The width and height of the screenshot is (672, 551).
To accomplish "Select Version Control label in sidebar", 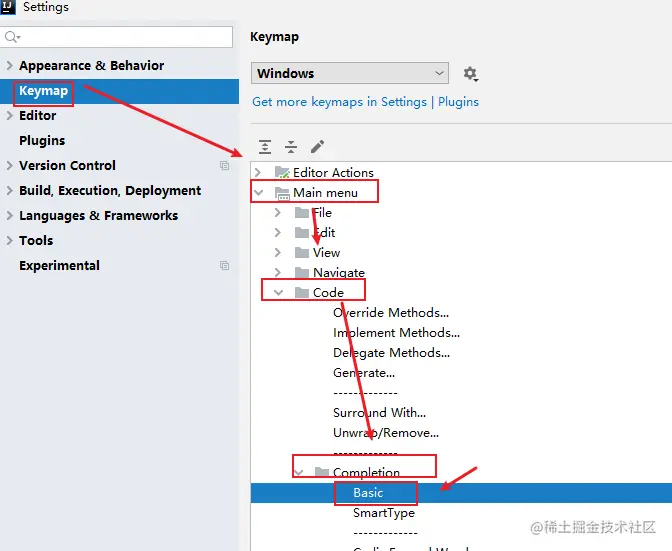I will click(x=67, y=165).
